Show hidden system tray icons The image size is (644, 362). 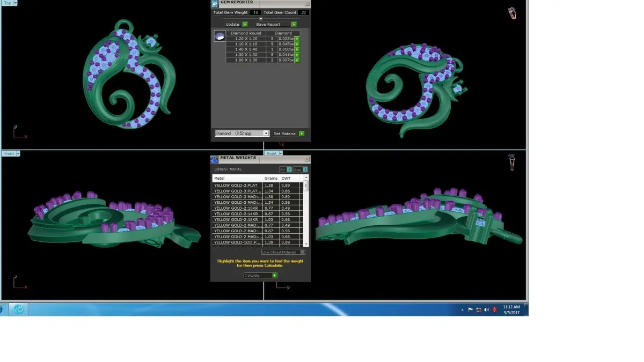462,310
